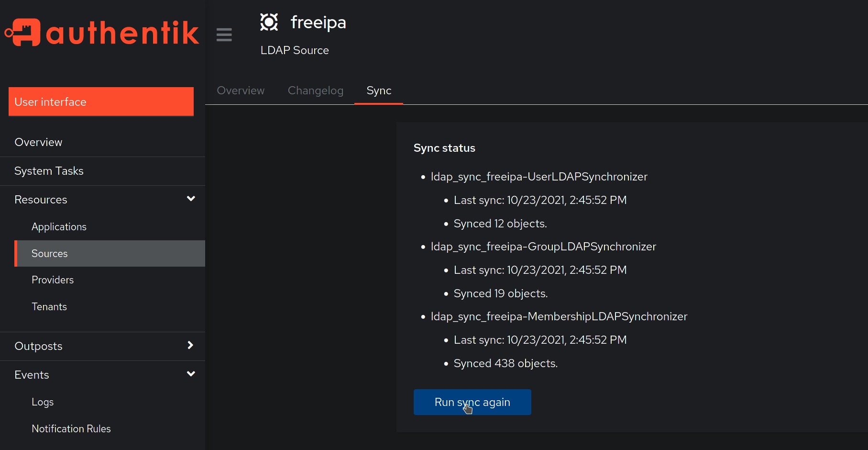Collapse the Resources section
Viewport: 868px width, 450px height.
(191, 199)
